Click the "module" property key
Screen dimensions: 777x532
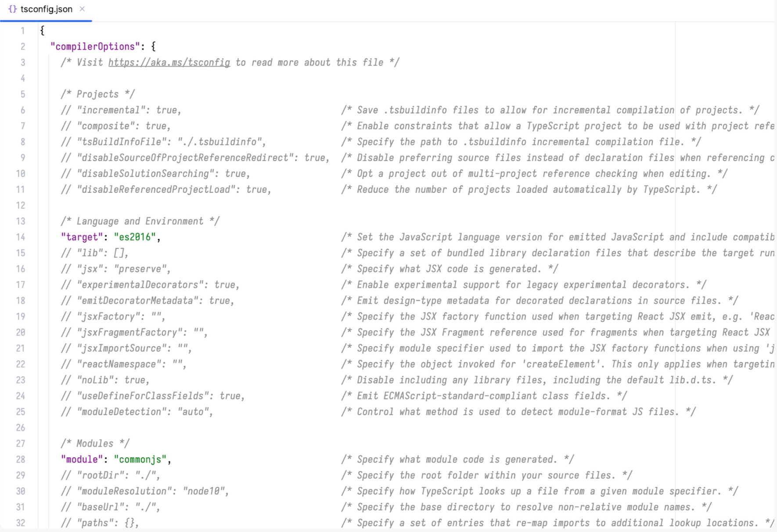click(x=81, y=460)
